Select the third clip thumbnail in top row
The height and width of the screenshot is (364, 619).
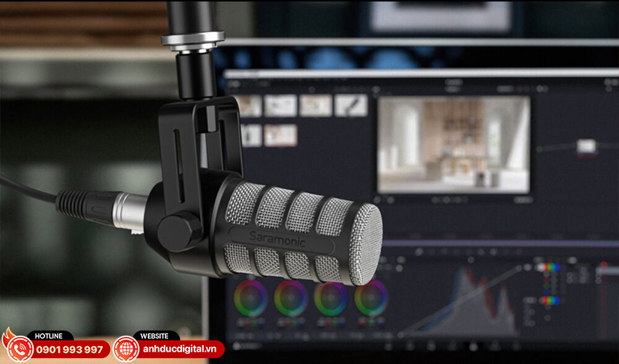[x=315, y=106]
